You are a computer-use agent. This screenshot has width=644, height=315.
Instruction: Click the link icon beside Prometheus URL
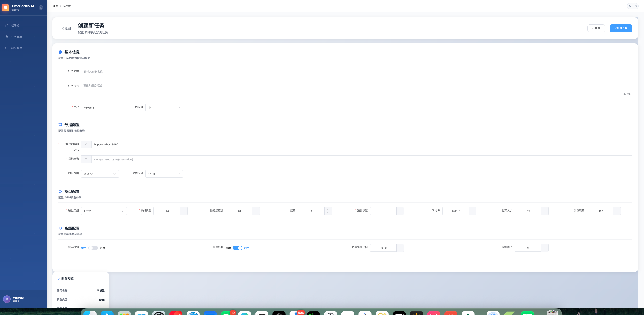tap(86, 144)
